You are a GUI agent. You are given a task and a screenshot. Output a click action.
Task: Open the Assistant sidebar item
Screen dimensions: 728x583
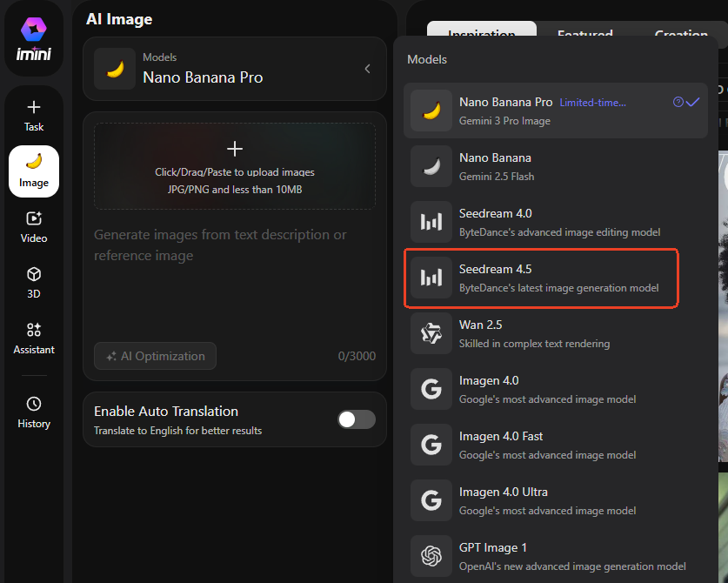34,338
